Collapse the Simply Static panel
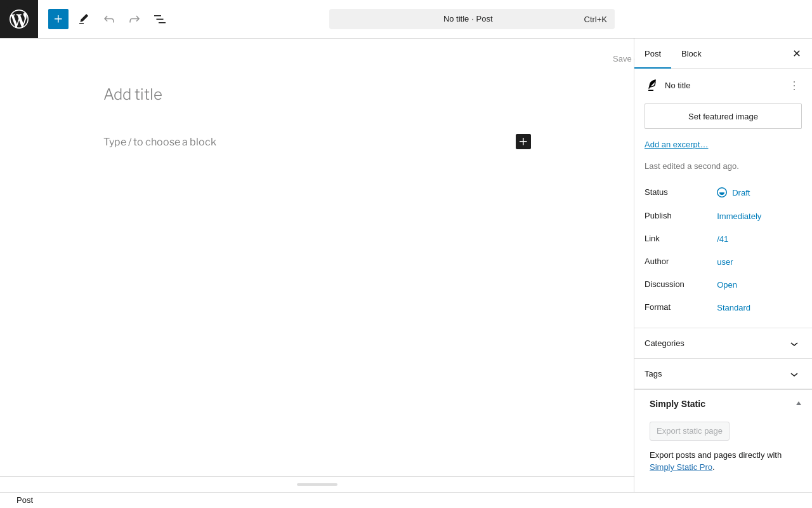 click(x=799, y=403)
